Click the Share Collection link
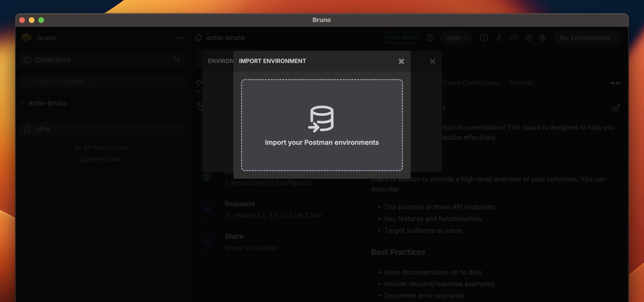644x302 pixels. pos(251,248)
